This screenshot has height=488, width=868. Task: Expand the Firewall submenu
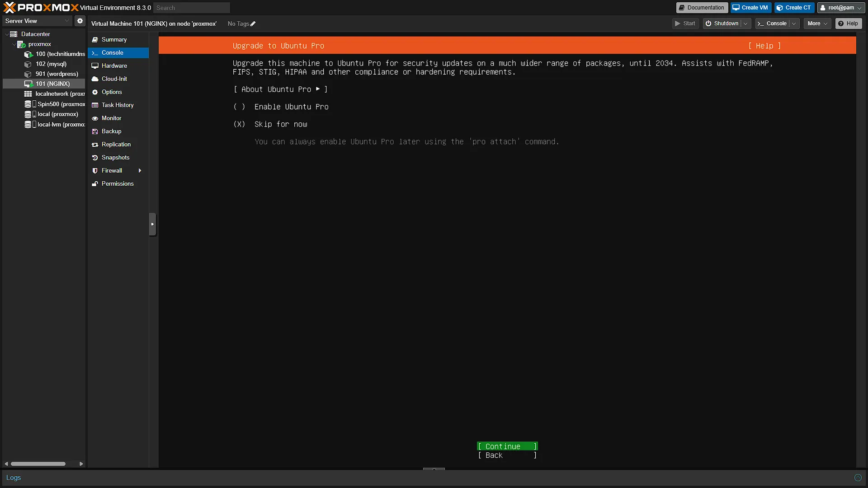[x=140, y=170]
